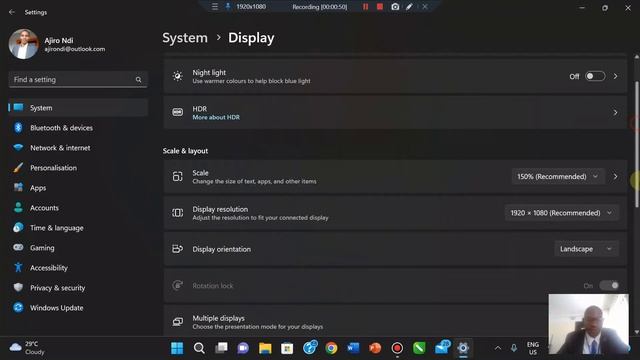Open Apps settings
The width and height of the screenshot is (640, 360).
78,188
